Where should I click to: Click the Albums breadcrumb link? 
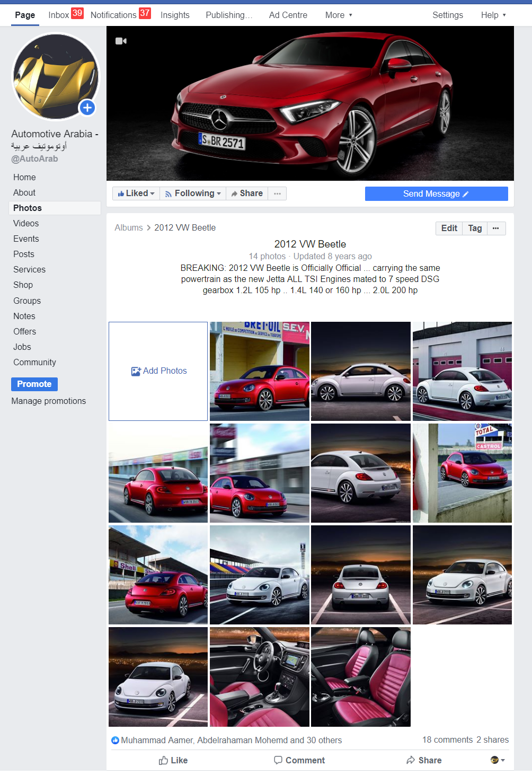coord(129,227)
